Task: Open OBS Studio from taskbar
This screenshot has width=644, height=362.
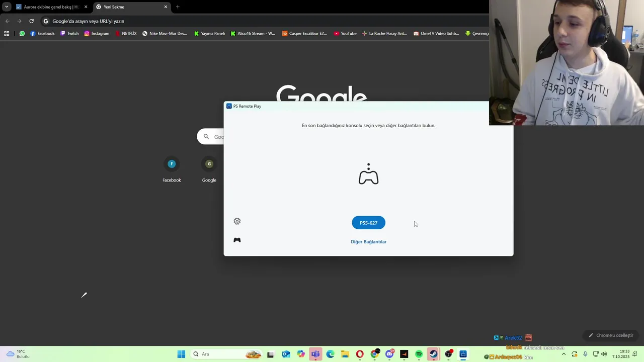Action: click(x=448, y=354)
